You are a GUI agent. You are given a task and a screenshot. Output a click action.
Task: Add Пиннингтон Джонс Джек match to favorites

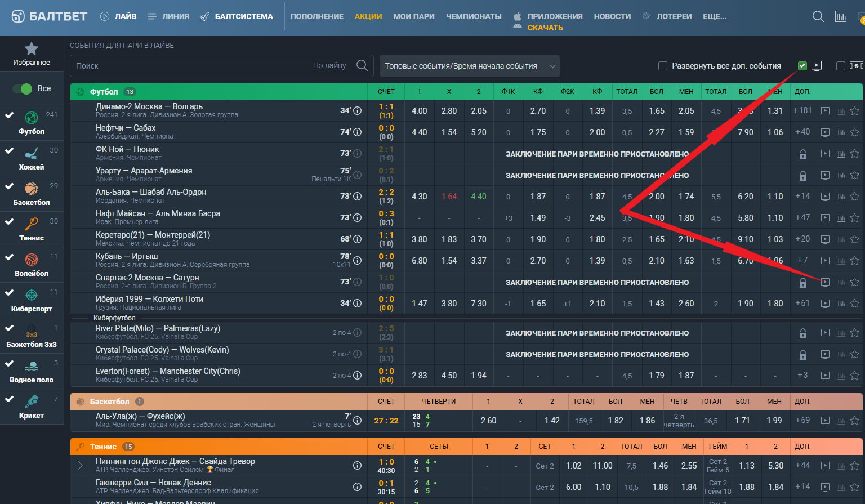[855, 466]
